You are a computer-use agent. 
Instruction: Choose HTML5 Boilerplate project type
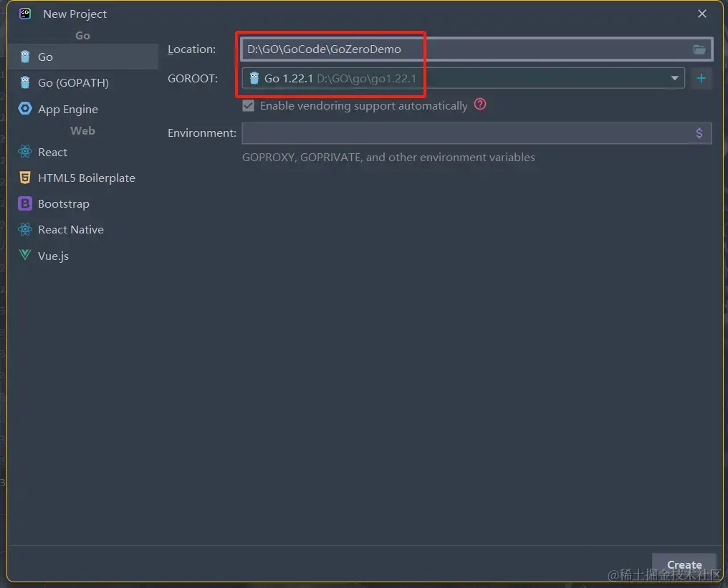click(x=82, y=178)
